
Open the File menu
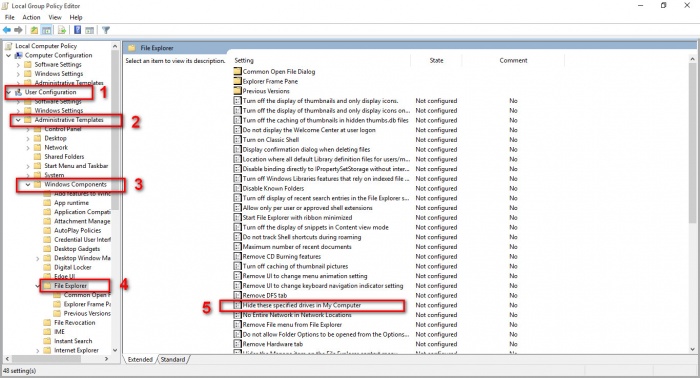point(10,17)
